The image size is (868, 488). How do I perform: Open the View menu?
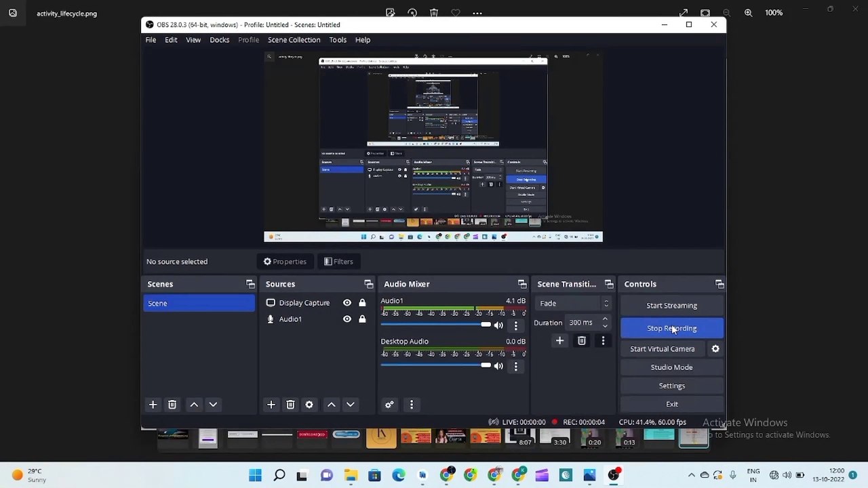click(193, 40)
